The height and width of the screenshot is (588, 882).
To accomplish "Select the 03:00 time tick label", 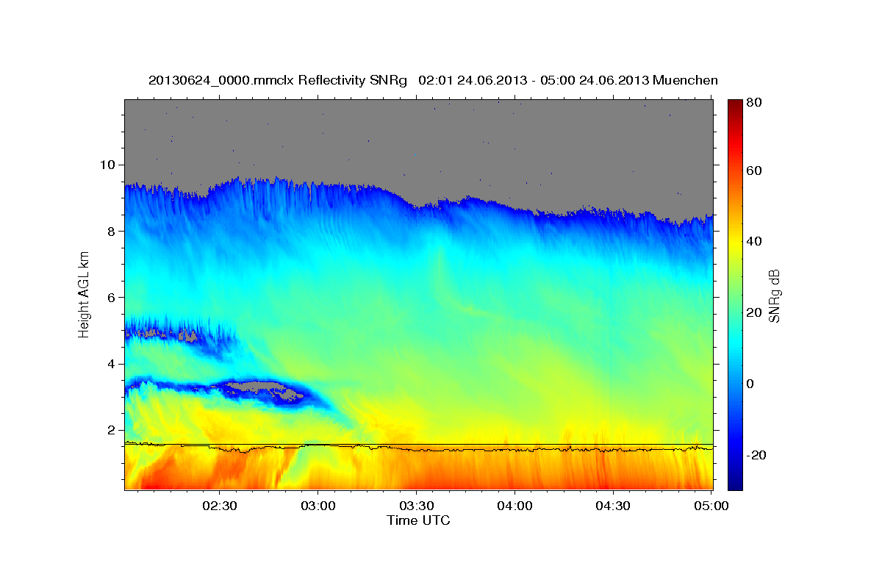I will [x=318, y=506].
